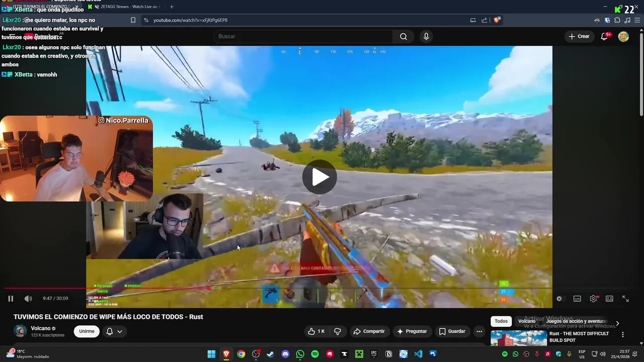
Task: Open Discord from the taskbar
Action: click(x=285, y=354)
